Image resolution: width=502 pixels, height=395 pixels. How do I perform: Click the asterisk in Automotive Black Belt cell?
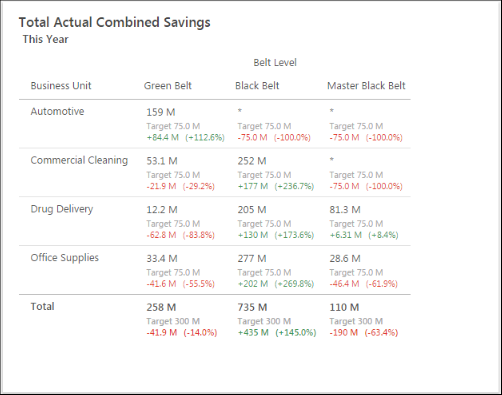(240, 111)
